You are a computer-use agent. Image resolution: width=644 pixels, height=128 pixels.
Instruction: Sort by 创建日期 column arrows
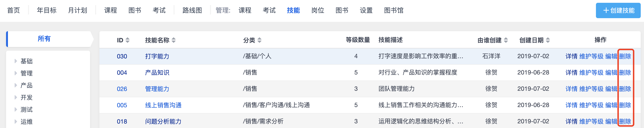click(x=548, y=40)
